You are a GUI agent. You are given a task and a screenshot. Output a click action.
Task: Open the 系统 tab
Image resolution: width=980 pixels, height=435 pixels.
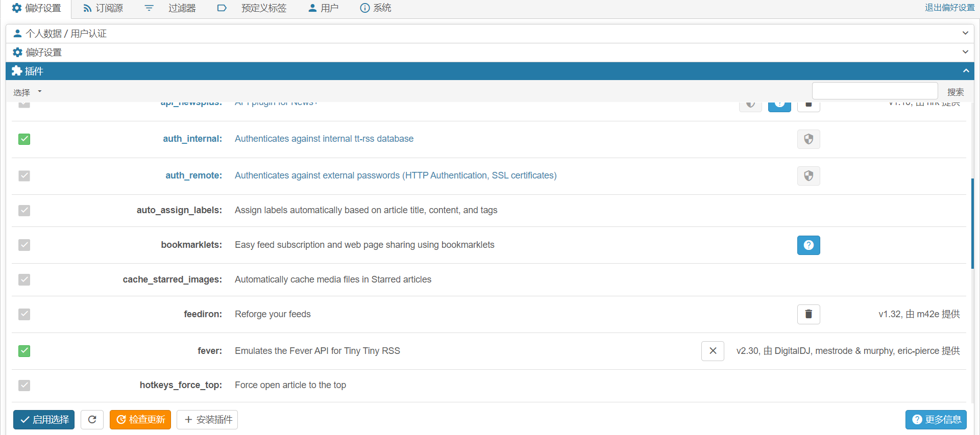(x=376, y=8)
